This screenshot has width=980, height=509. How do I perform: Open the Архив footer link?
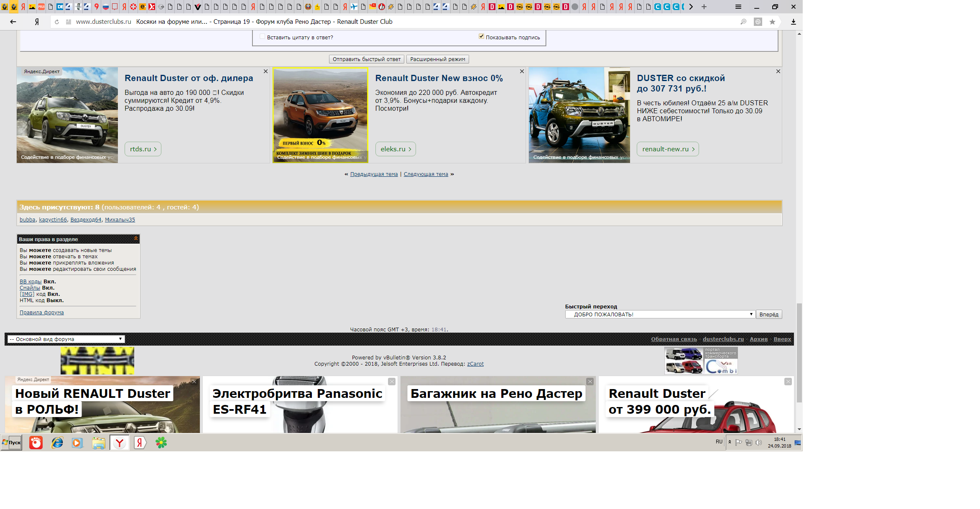coord(758,339)
